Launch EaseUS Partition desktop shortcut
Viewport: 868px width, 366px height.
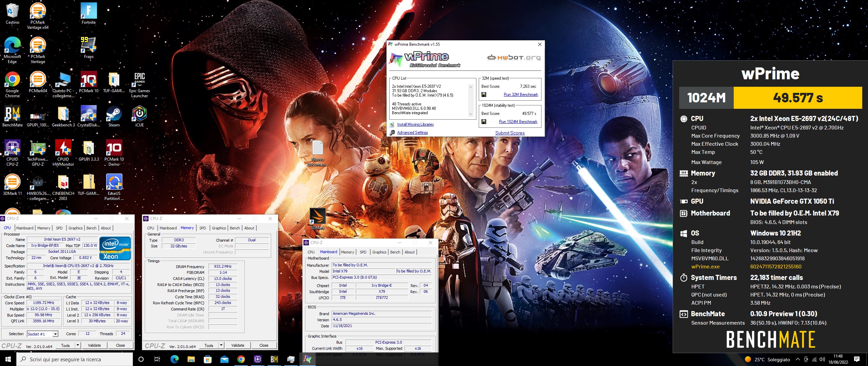tap(114, 187)
